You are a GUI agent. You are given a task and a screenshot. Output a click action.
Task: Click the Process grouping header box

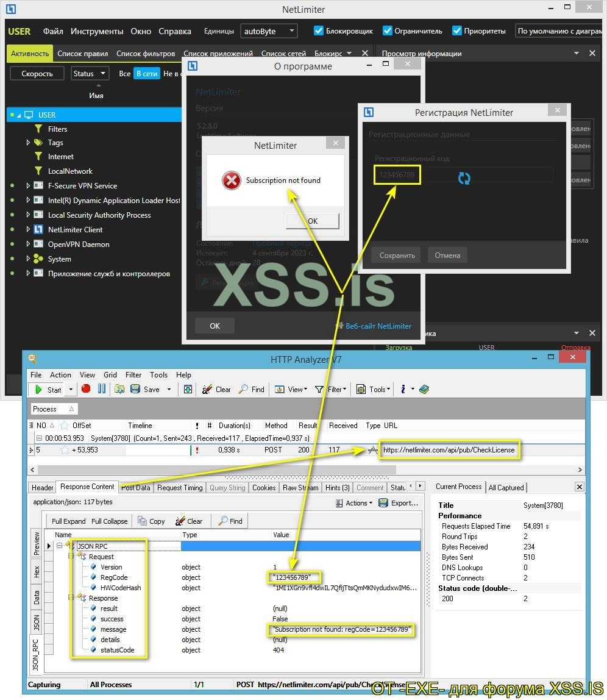tap(54, 409)
